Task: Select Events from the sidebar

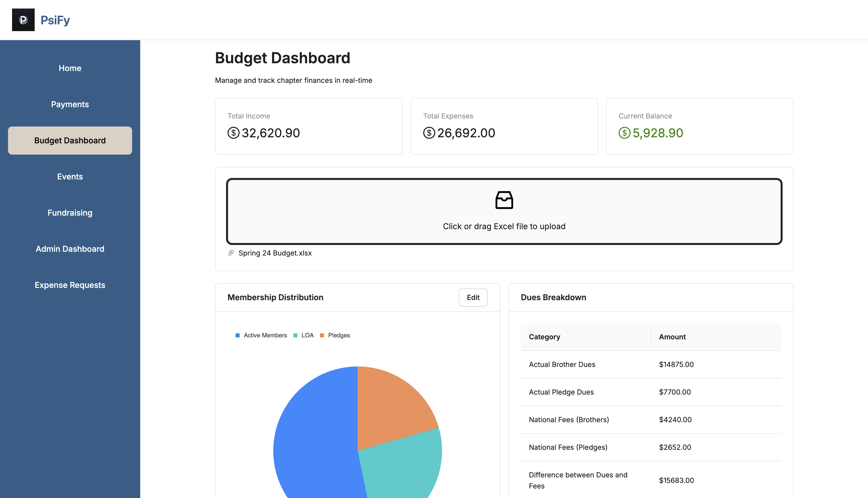Action: click(x=70, y=176)
